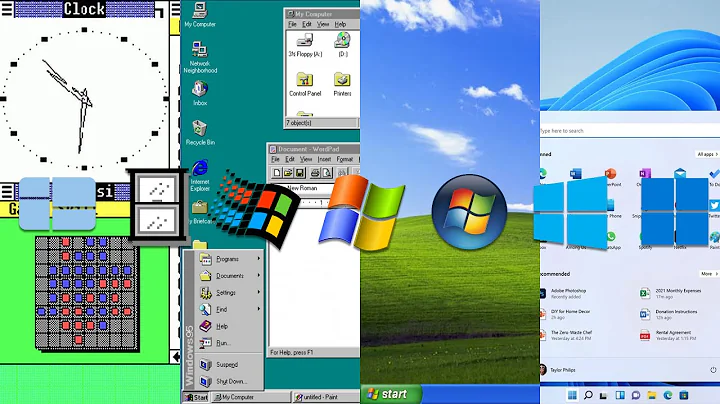This screenshot has height=404, width=720.
Task: Open Microsoft Edge from the Windows 11 taskbar
Action: (668, 395)
